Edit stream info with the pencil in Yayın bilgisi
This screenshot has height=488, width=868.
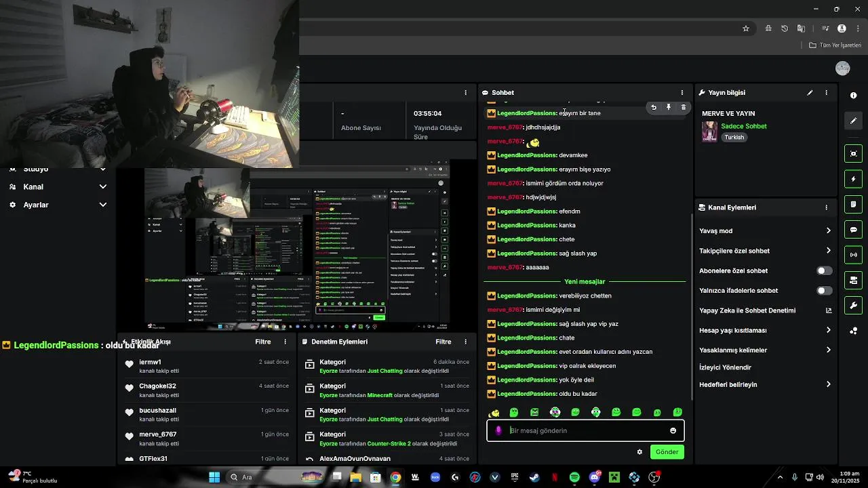click(810, 92)
